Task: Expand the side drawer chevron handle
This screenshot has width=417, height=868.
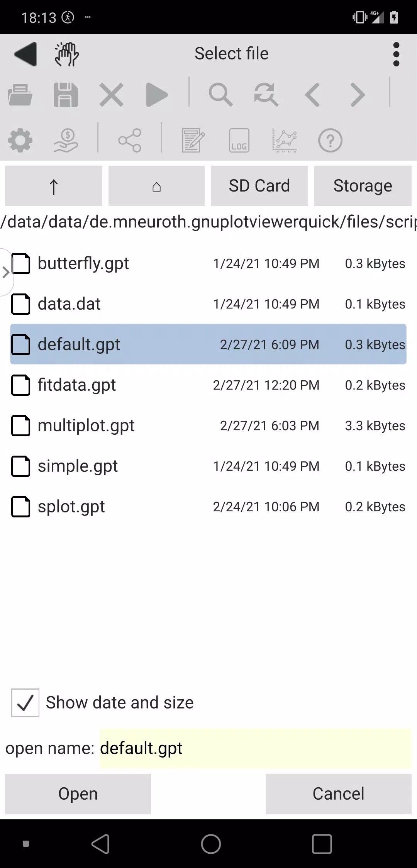Action: tap(6, 272)
